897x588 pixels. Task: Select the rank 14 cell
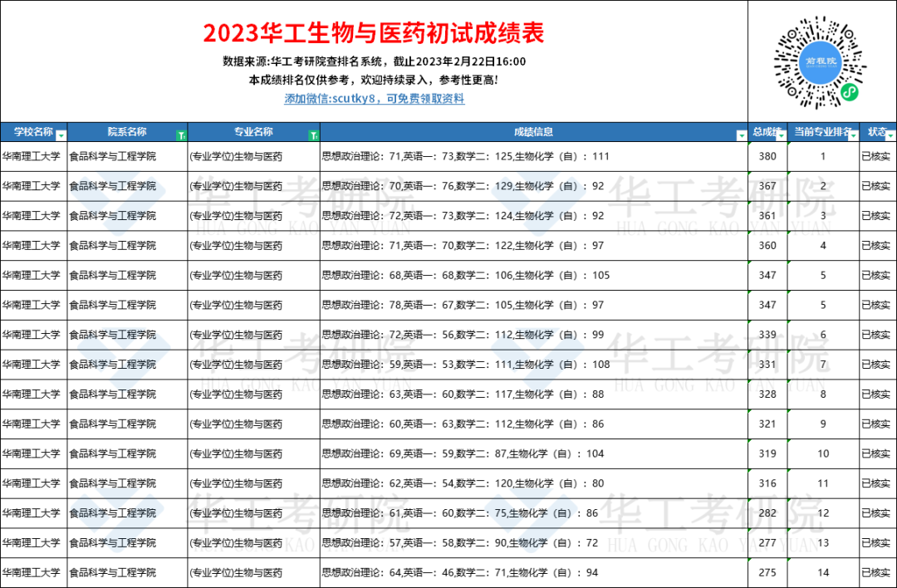click(x=823, y=572)
